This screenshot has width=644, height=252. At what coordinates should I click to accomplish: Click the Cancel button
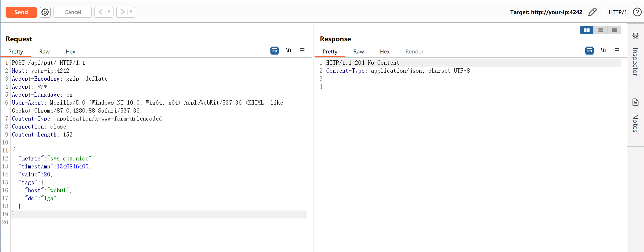click(x=73, y=12)
